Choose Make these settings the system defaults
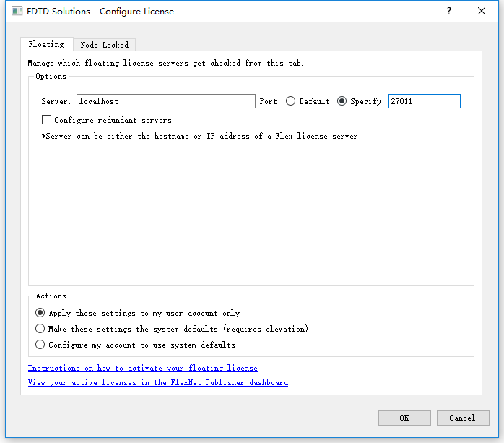The image size is (504, 443). (x=40, y=329)
